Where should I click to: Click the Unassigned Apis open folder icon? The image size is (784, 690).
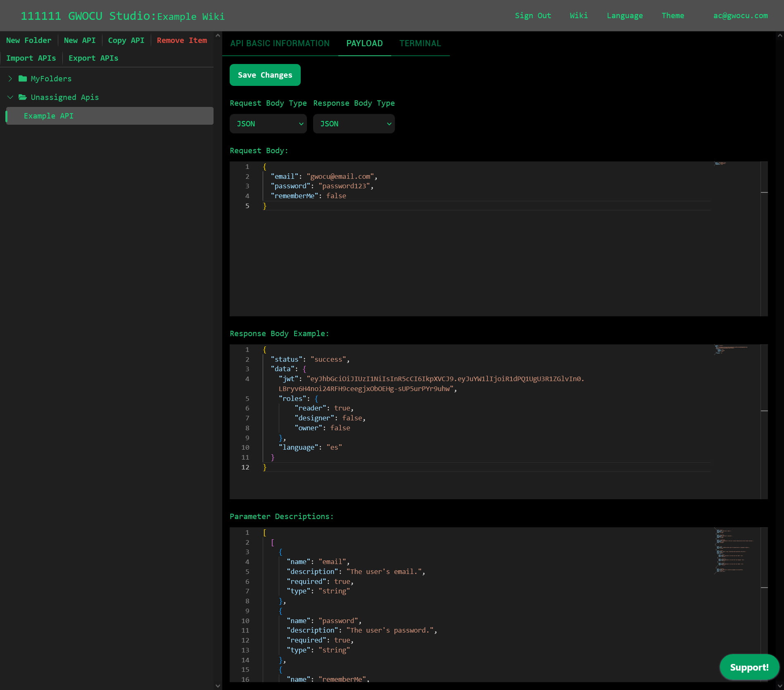pos(23,97)
